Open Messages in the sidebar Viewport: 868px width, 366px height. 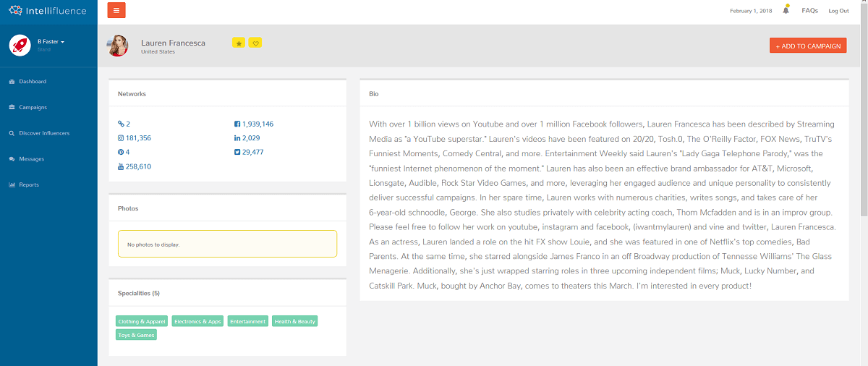click(x=26, y=159)
